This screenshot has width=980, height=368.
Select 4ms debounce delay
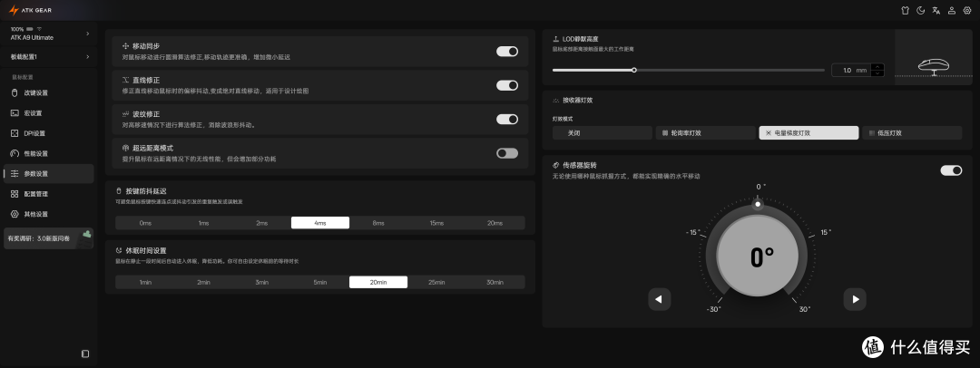pos(320,223)
